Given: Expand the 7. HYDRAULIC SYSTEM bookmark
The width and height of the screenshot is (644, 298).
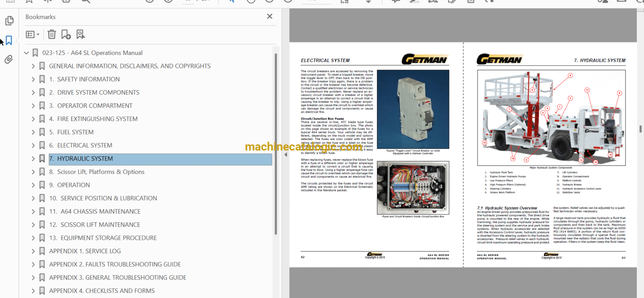Looking at the screenshot, I should click(34, 159).
